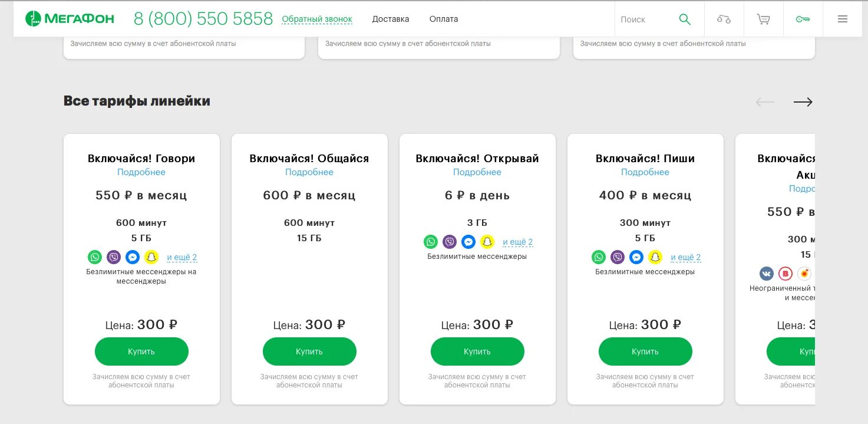Show previous tariffs with left arrow
868x424 pixels.
point(765,102)
